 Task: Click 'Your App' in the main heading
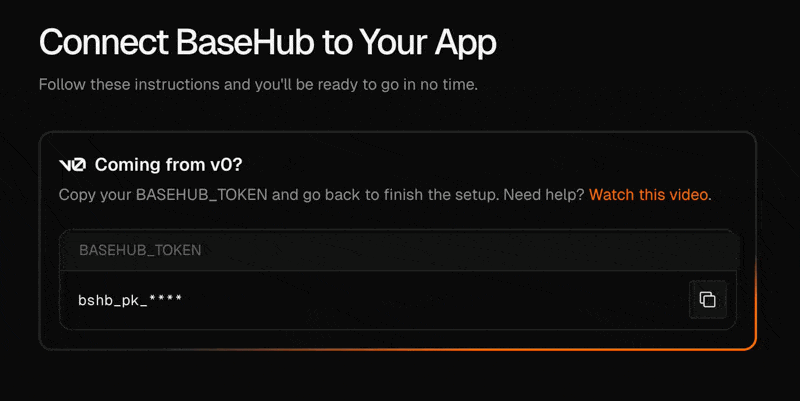click(x=428, y=43)
